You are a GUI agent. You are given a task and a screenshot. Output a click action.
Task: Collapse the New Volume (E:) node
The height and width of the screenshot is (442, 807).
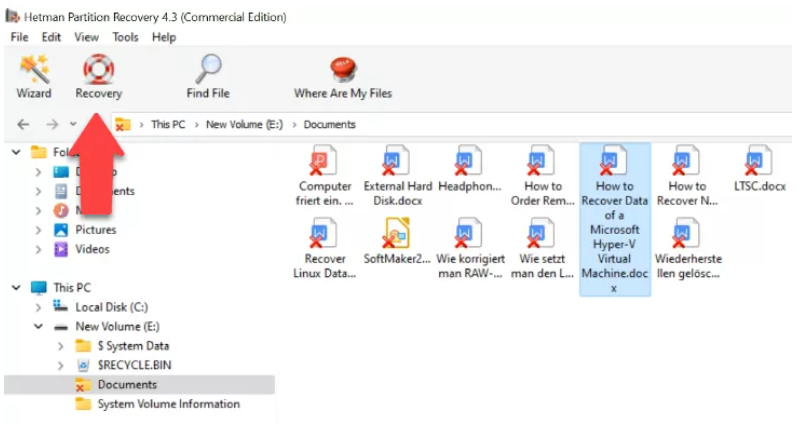(38, 326)
